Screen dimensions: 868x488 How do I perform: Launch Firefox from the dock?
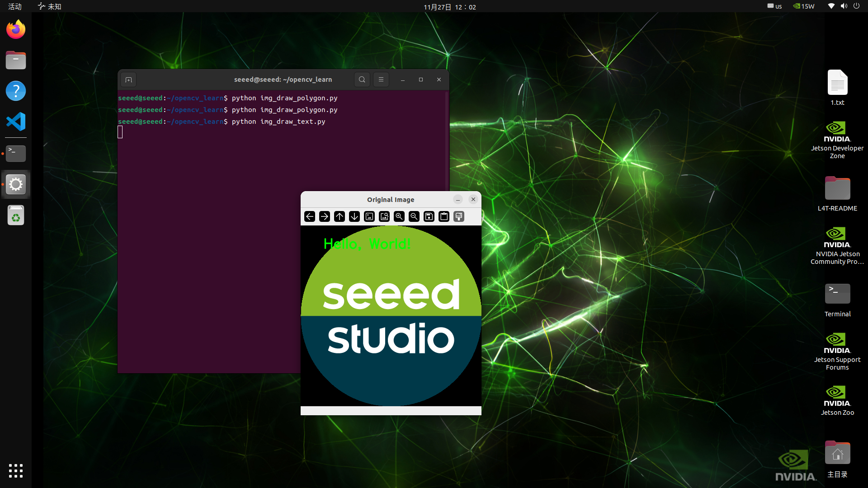click(16, 29)
